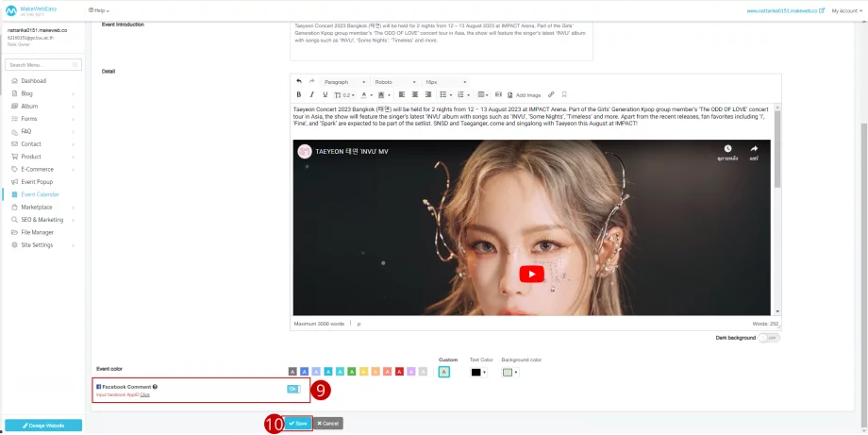Open the My Account dropdown

pyautogui.click(x=847, y=10)
